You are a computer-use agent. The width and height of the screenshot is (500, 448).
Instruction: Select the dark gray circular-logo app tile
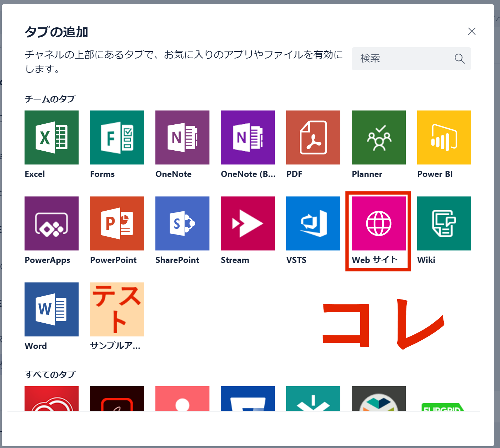[x=379, y=398]
